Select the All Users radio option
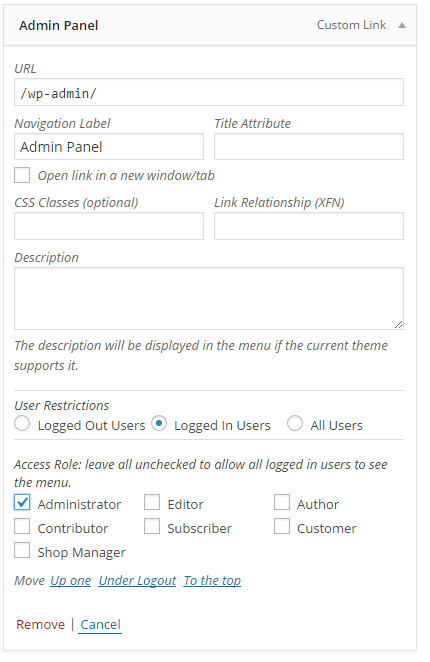Image resolution: width=430 pixels, height=662 pixels. [295, 423]
